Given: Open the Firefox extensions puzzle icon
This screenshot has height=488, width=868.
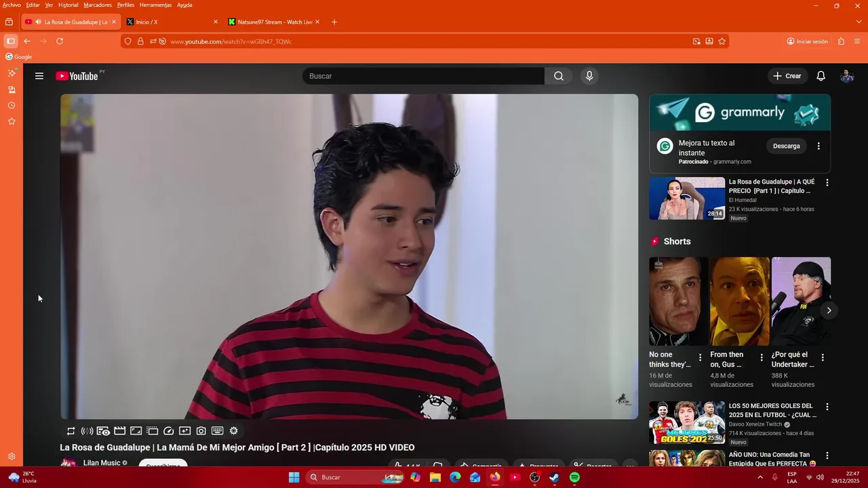Looking at the screenshot, I should (x=842, y=41).
